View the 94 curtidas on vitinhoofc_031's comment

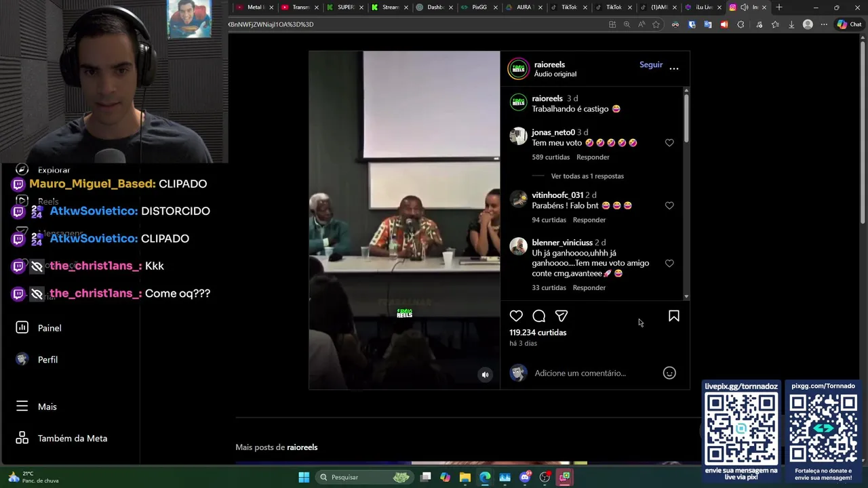(549, 220)
